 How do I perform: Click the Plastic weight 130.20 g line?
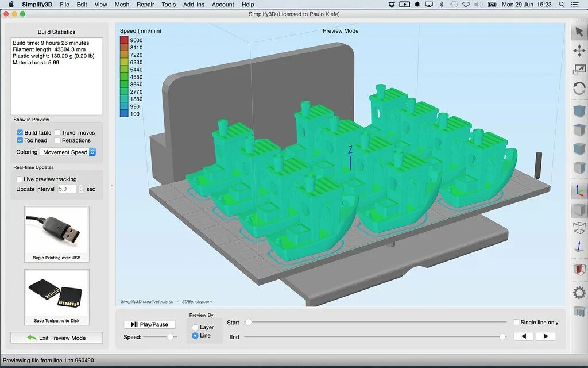coord(53,56)
